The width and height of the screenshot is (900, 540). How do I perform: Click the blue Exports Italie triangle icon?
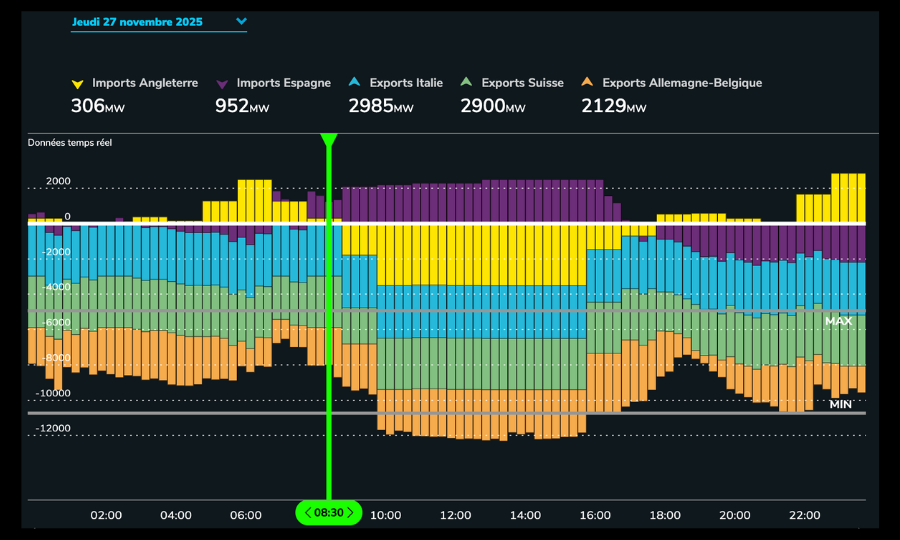tap(354, 84)
